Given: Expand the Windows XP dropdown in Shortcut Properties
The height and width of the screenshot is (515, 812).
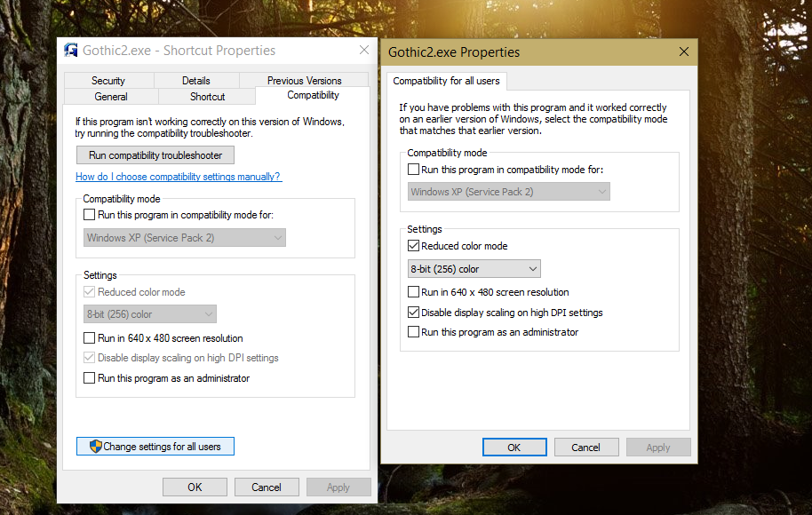Looking at the screenshot, I should pos(185,238).
